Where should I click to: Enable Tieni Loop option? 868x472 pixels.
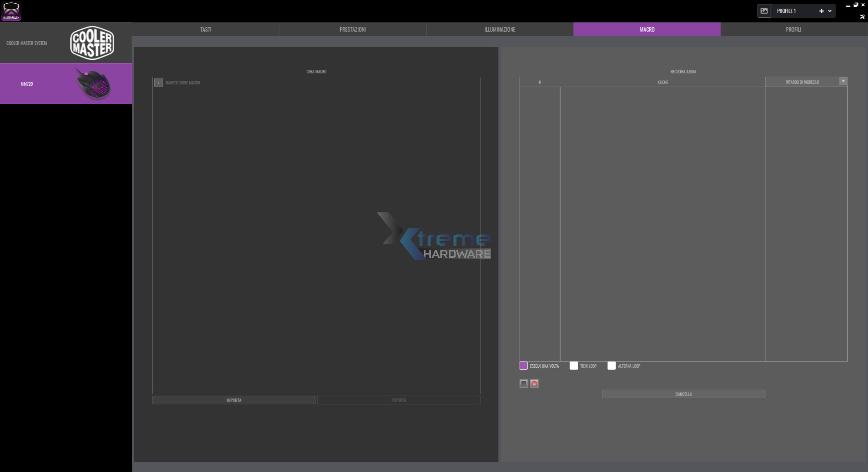point(574,366)
